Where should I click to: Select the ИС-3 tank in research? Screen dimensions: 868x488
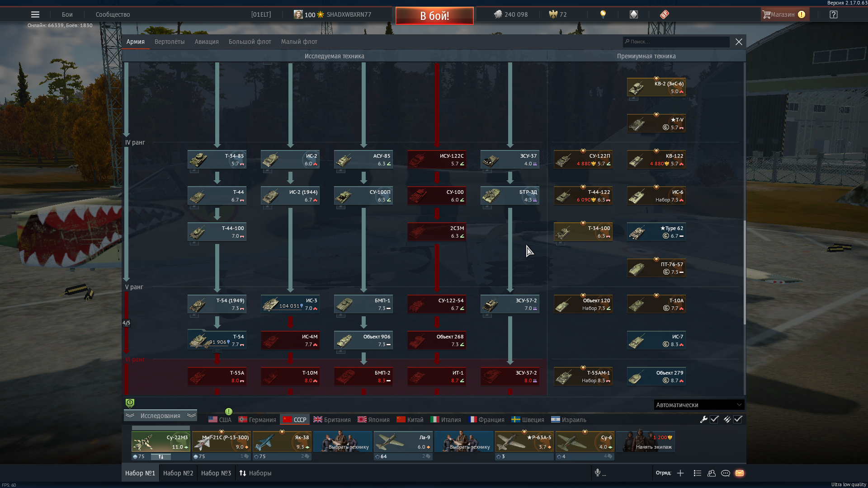290,304
